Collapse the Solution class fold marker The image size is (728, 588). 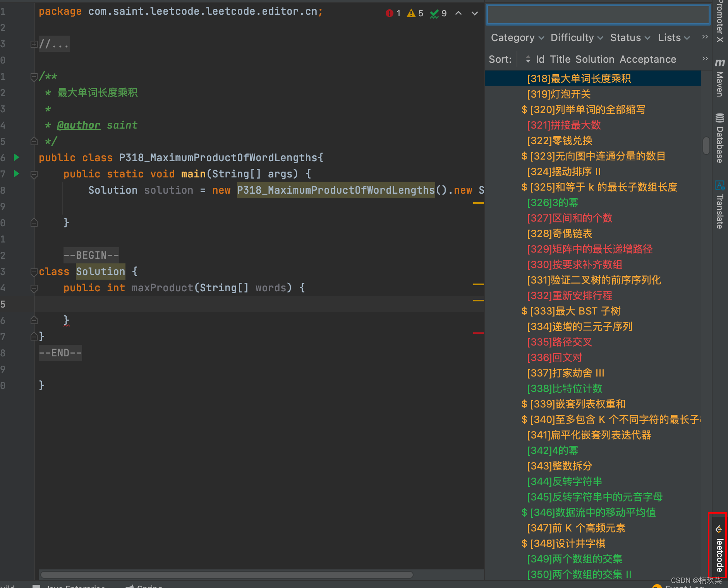pyautogui.click(x=34, y=272)
